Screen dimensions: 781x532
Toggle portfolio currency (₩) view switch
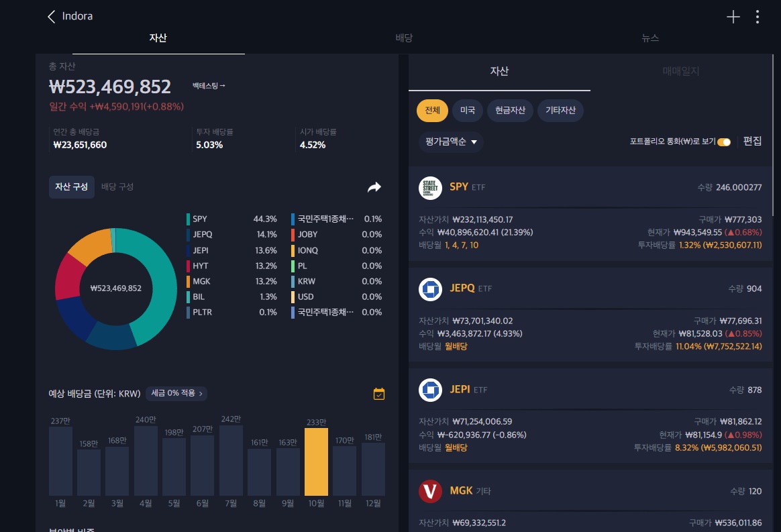[x=724, y=142]
